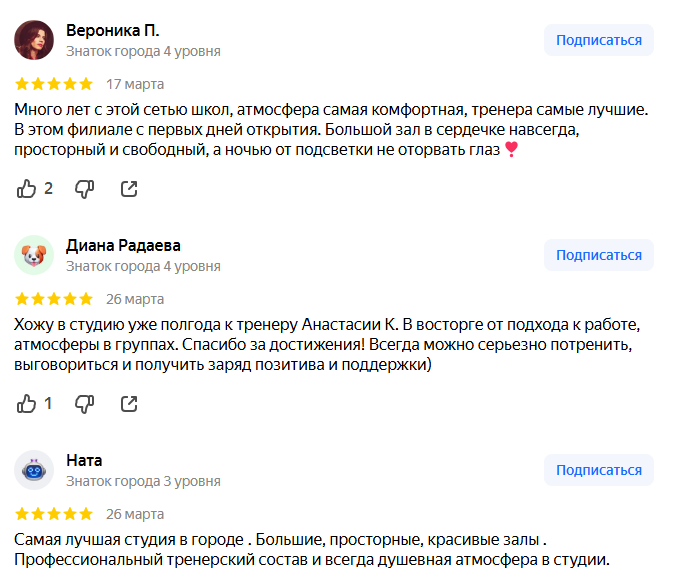
Task: Click the like count 2 on the first review
Action: (48, 189)
